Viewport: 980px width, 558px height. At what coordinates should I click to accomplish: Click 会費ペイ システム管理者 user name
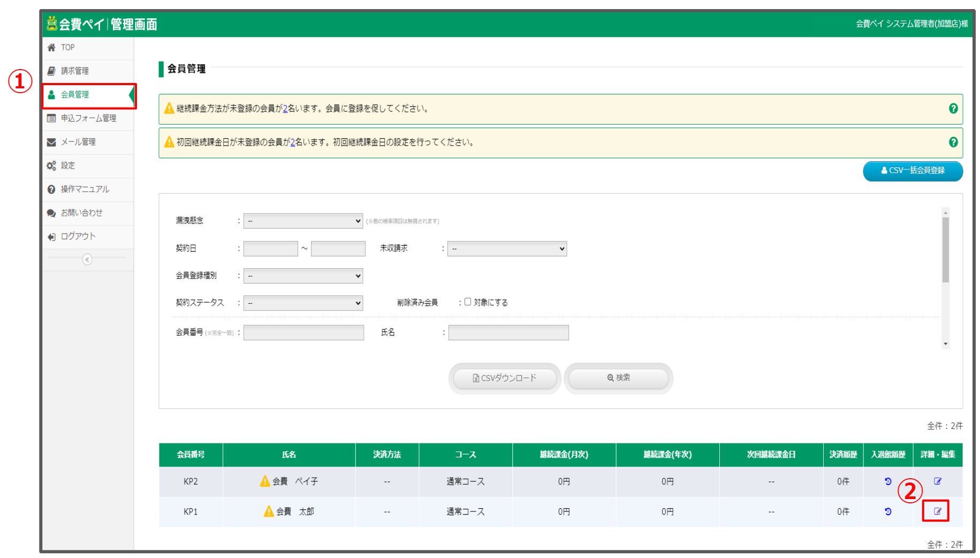tap(911, 24)
